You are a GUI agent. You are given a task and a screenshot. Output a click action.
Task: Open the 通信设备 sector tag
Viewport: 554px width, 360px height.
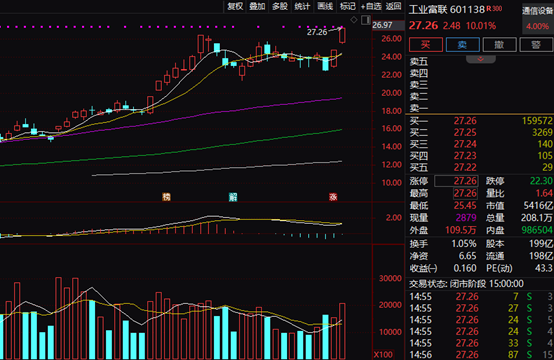(x=537, y=11)
